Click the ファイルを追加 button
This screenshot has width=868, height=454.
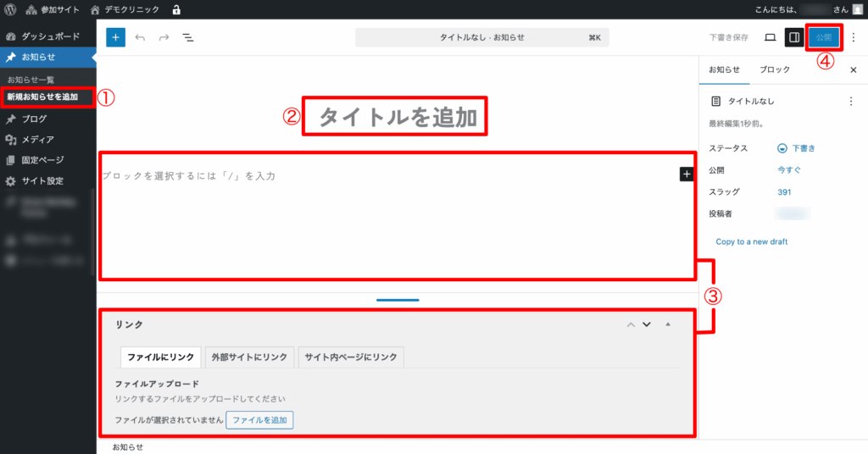[x=259, y=420]
